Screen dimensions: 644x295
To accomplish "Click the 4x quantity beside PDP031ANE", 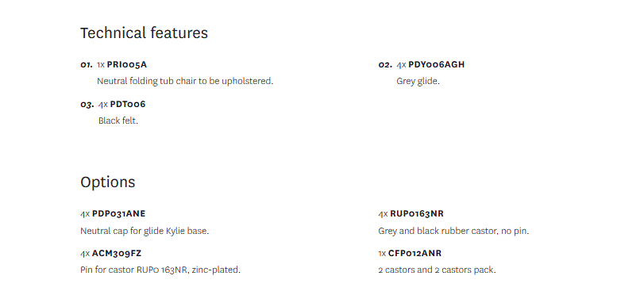I will pyautogui.click(x=85, y=214).
